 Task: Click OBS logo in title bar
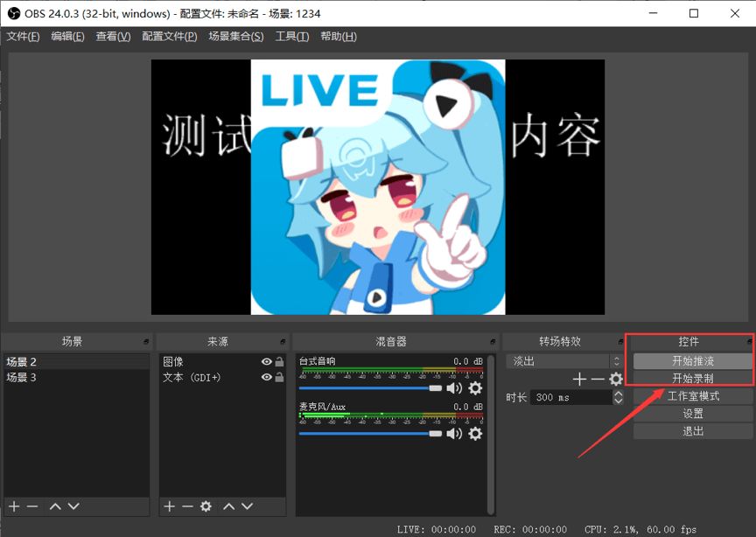[14, 13]
